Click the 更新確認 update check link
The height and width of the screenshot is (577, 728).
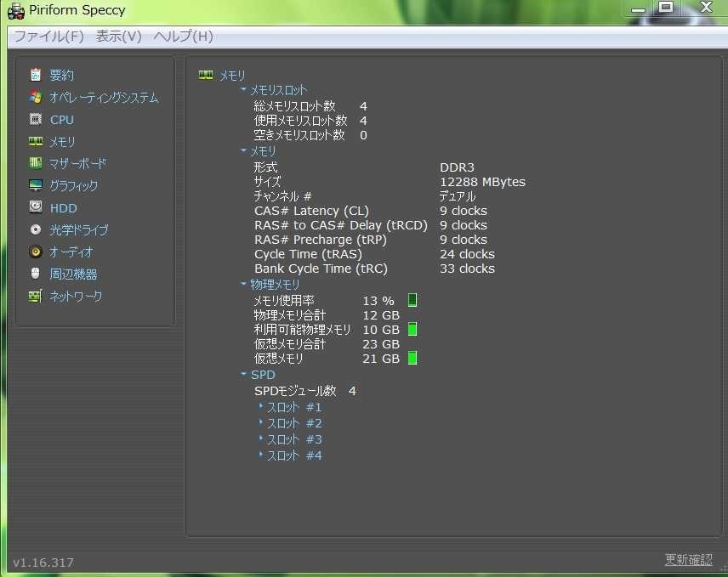click(688, 560)
